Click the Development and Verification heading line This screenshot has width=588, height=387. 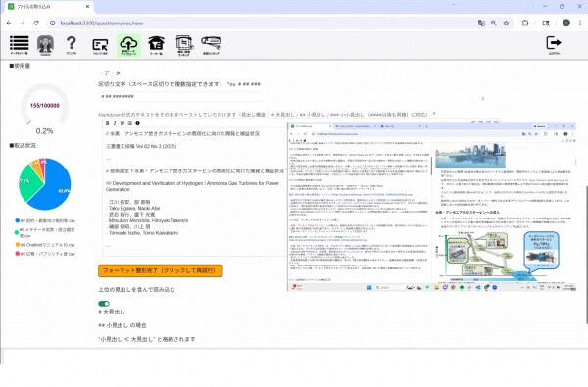pyautogui.click(x=192, y=186)
